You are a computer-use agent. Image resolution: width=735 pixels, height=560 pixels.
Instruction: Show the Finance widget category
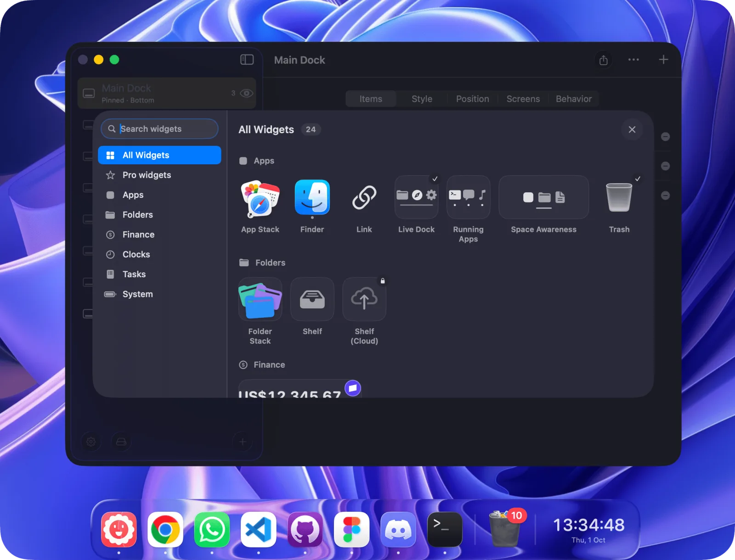click(159, 235)
